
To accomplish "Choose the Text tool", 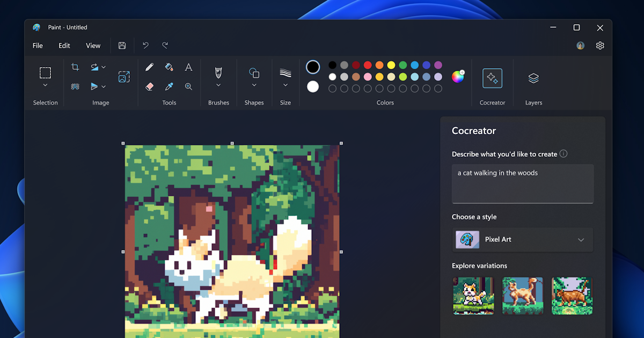I will click(188, 67).
